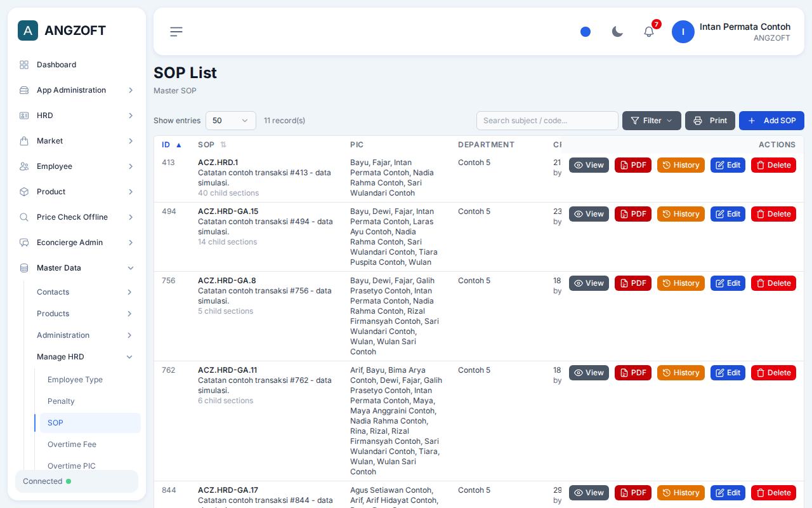
Task: Expand Employee sidebar menu
Action: (77, 166)
